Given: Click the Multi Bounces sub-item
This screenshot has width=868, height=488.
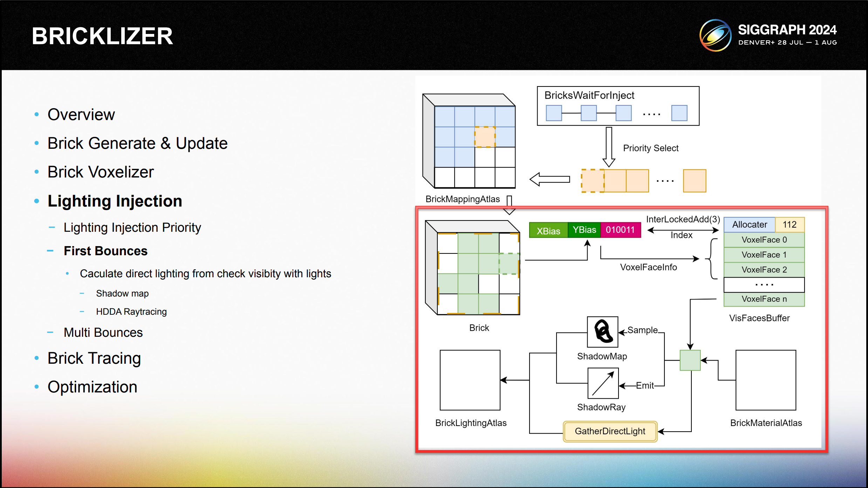Looking at the screenshot, I should coord(103,333).
